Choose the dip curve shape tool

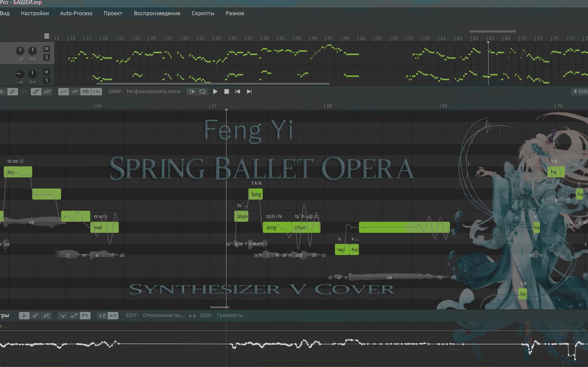(x=63, y=316)
